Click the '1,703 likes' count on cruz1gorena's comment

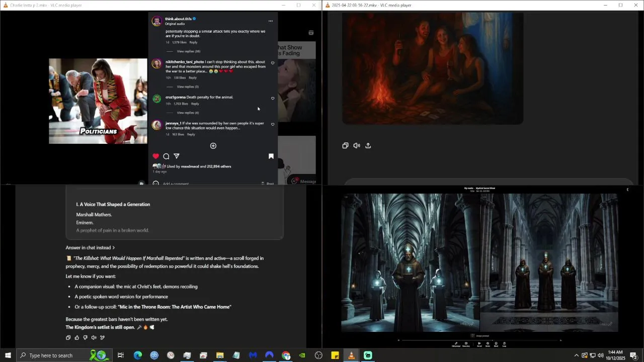(x=181, y=104)
